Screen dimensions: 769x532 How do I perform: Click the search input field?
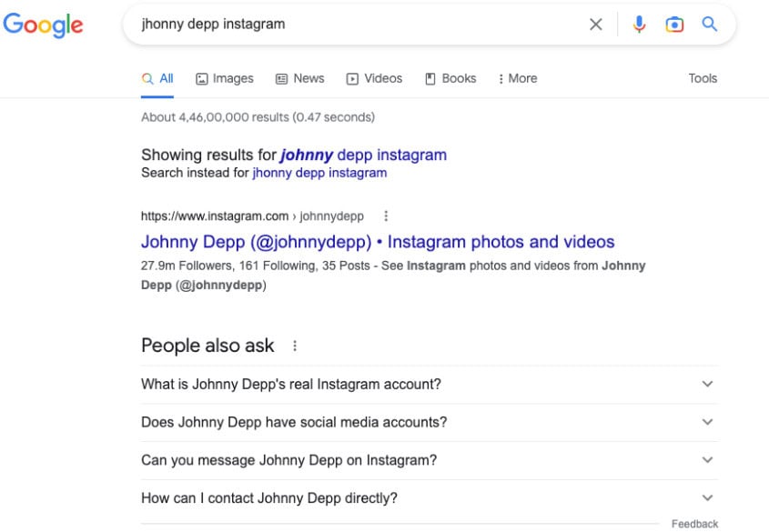point(360,24)
